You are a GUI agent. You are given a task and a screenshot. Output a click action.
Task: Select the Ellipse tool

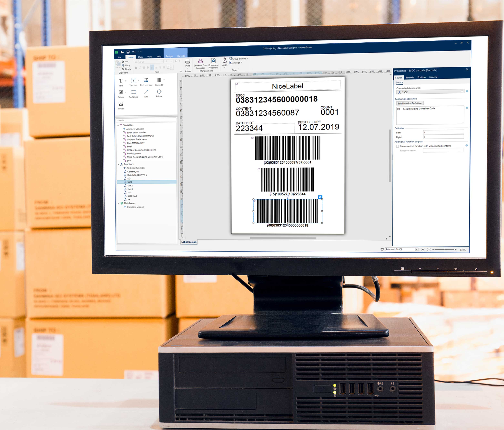(159, 93)
